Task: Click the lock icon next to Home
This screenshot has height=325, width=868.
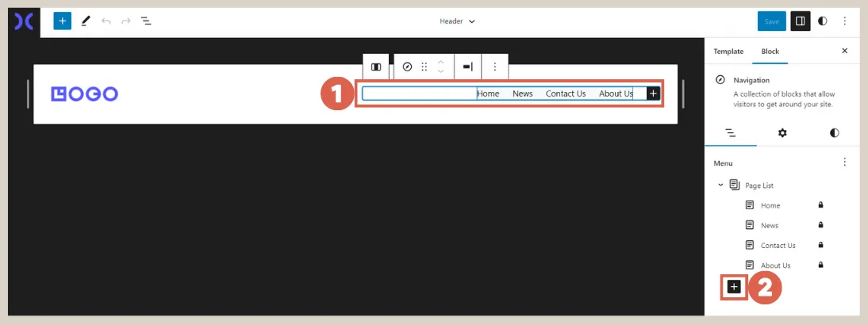Action: click(820, 205)
